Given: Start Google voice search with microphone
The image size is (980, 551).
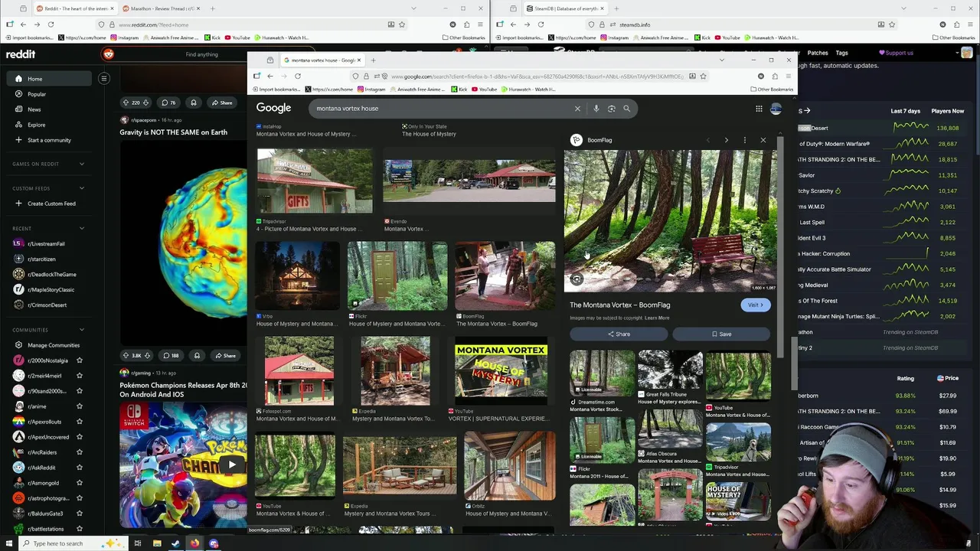Looking at the screenshot, I should [x=596, y=109].
